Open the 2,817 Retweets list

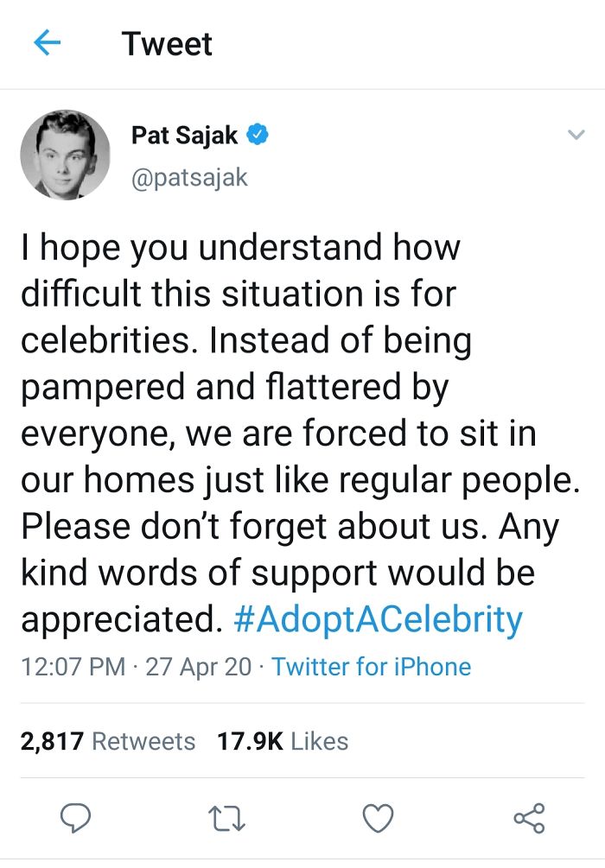pos(106,741)
